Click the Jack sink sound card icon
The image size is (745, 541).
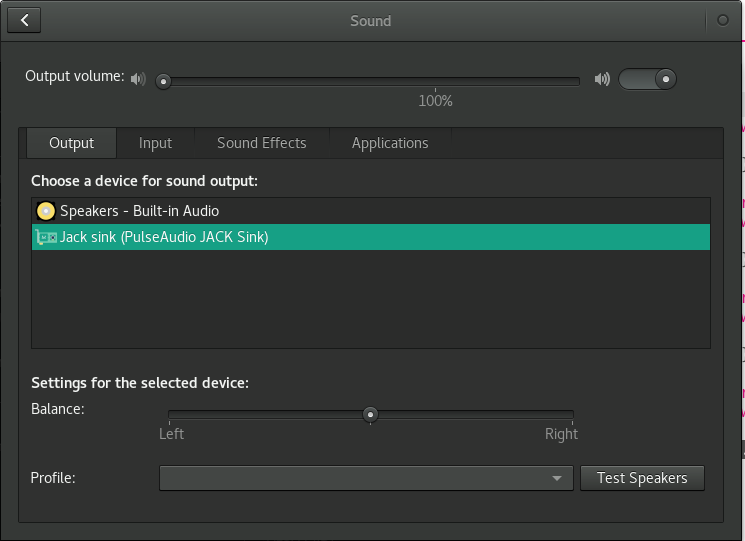point(46,237)
